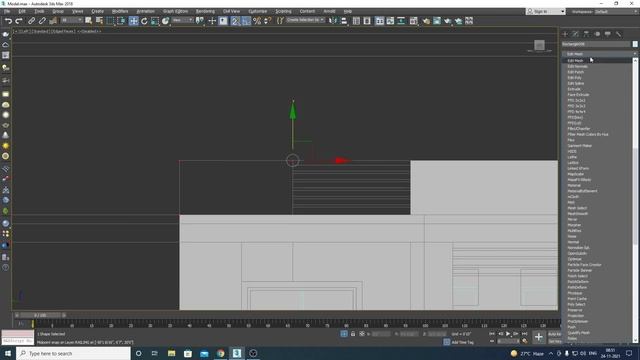Toggle the Selection Lock icon
The width and height of the screenshot is (640, 360).
tap(353, 334)
